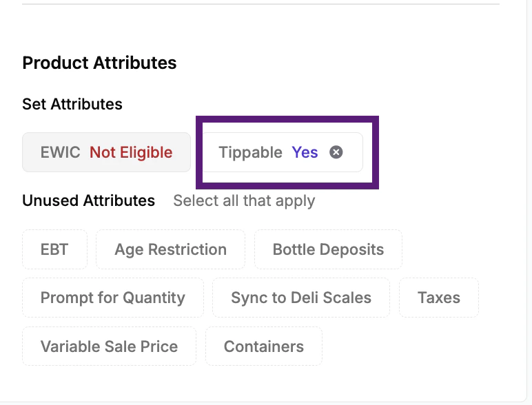
Task: Change the Tippable 'Yes' value
Action: (x=305, y=152)
